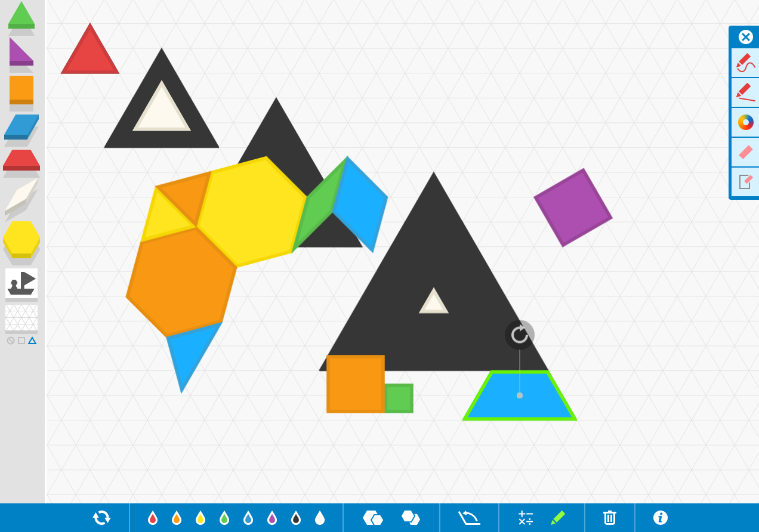
Task: Select the triangle grid background option
Action: (x=32, y=341)
